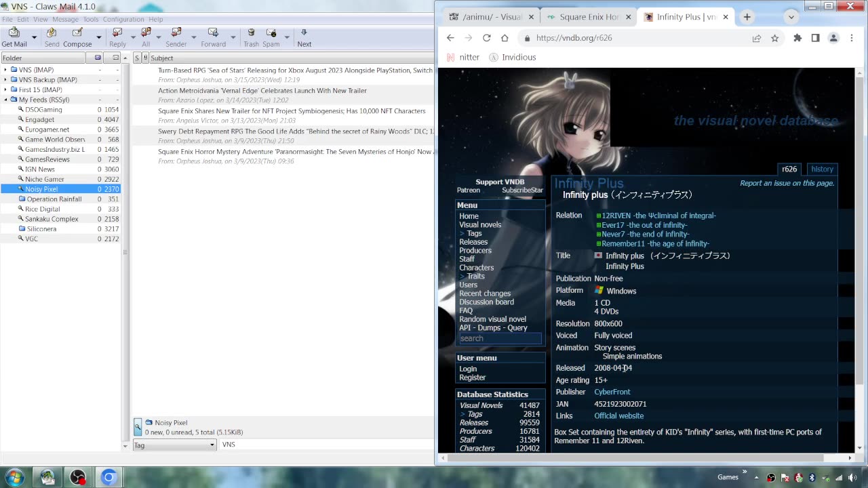Open the Get Mail dropdown arrow

[34, 38]
